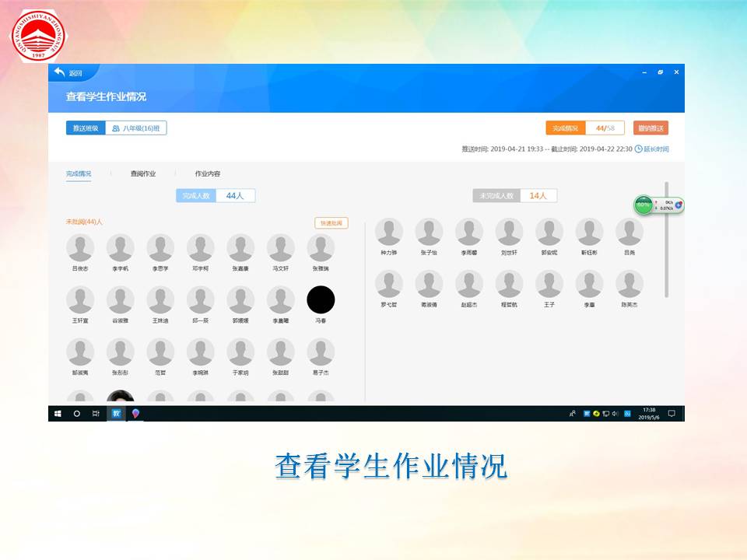This screenshot has width=747, height=560.
Task: Open the avatar for student 邱一辰
Action: [201, 299]
